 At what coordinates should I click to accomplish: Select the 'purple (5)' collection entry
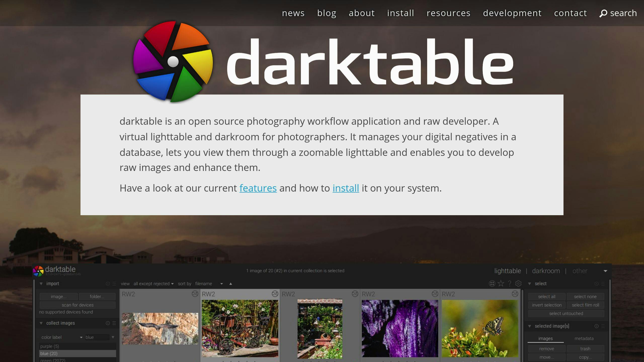(x=77, y=346)
